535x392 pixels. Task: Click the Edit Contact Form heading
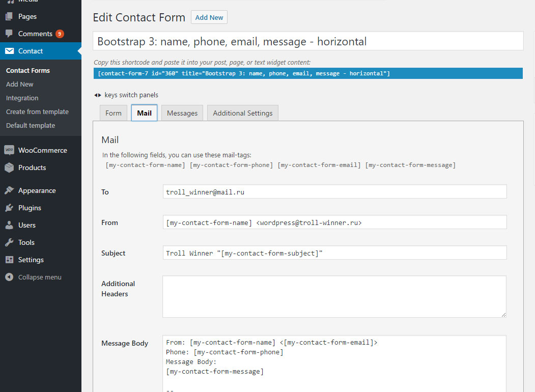tap(139, 17)
